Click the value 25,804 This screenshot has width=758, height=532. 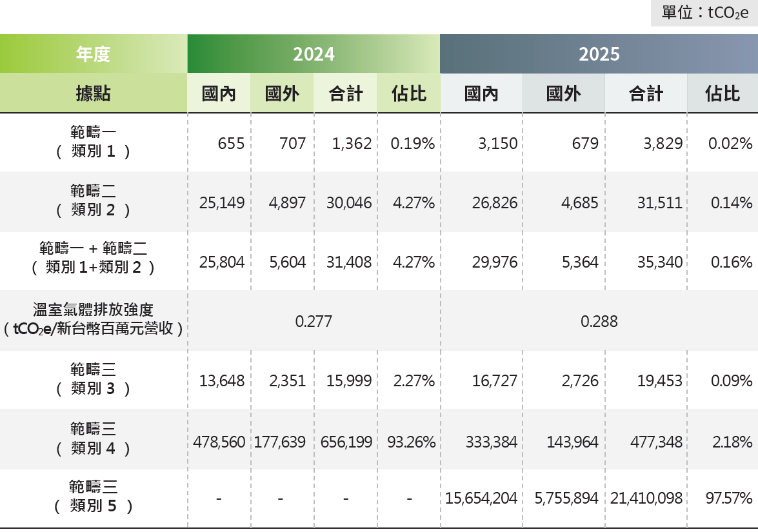coord(222,262)
